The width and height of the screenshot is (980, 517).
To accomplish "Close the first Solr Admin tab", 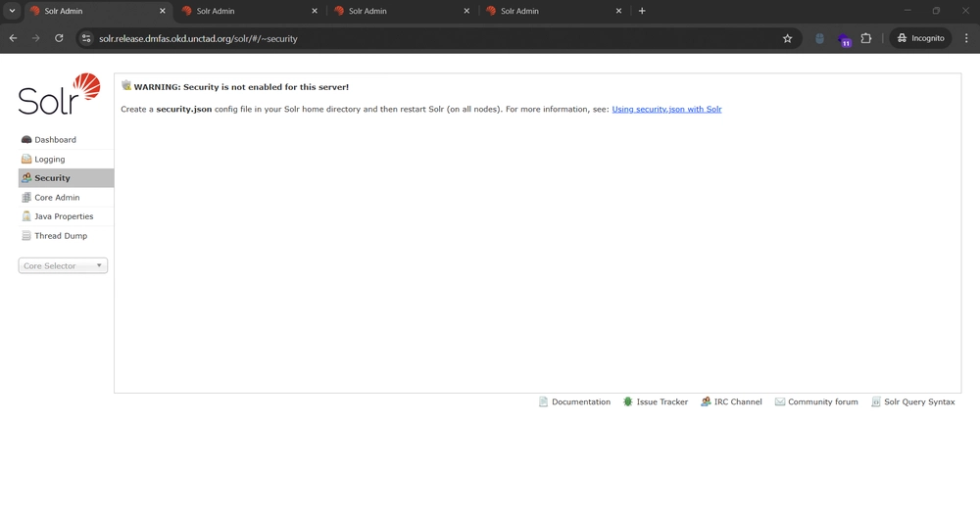I will coord(163,11).
